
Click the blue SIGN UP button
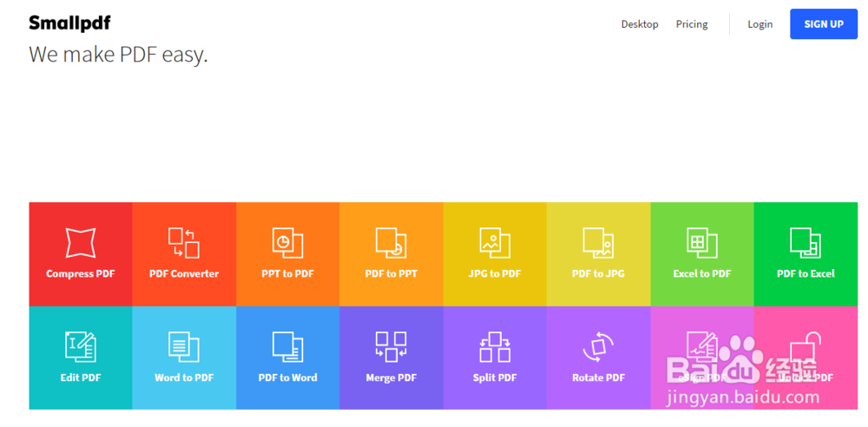point(824,23)
